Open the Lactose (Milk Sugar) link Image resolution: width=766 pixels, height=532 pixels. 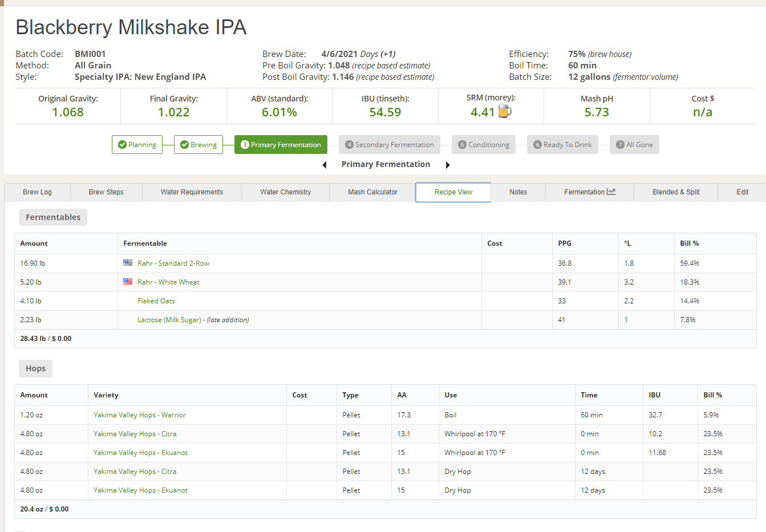pyautogui.click(x=169, y=320)
